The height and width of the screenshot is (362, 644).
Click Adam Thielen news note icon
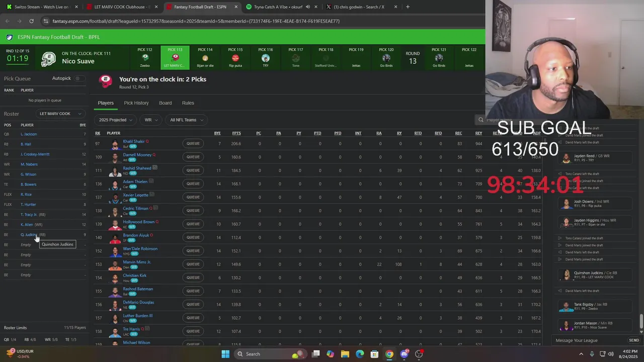[x=151, y=181]
